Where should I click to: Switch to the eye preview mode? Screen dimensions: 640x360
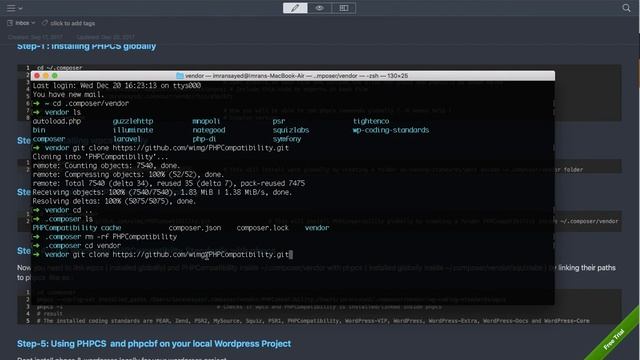point(319,8)
